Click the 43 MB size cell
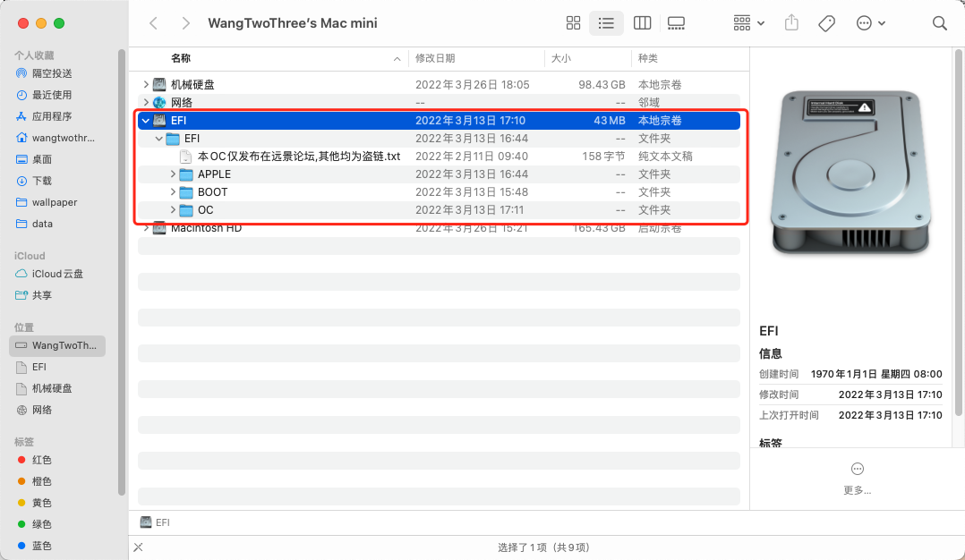This screenshot has height=560, width=965. click(610, 121)
